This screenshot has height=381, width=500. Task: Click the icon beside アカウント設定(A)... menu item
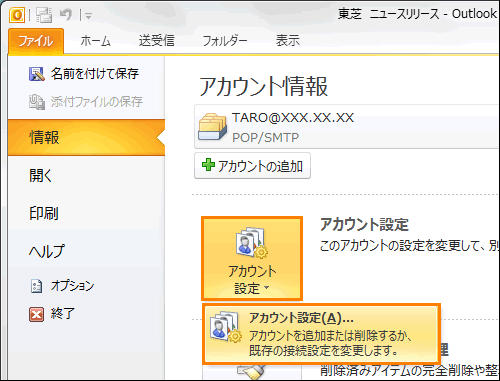point(225,327)
